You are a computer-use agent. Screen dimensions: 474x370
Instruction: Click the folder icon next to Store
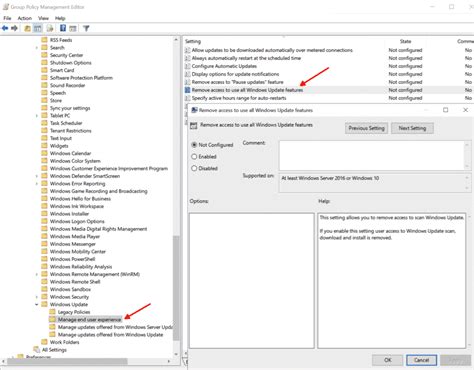tap(44, 100)
